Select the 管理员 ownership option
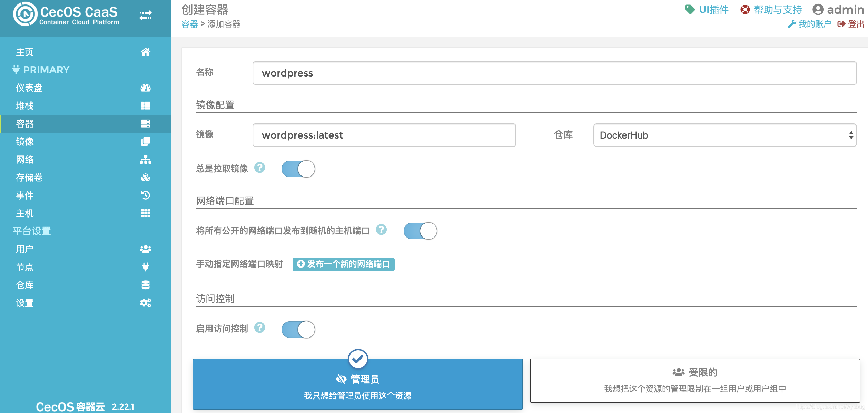 [358, 384]
